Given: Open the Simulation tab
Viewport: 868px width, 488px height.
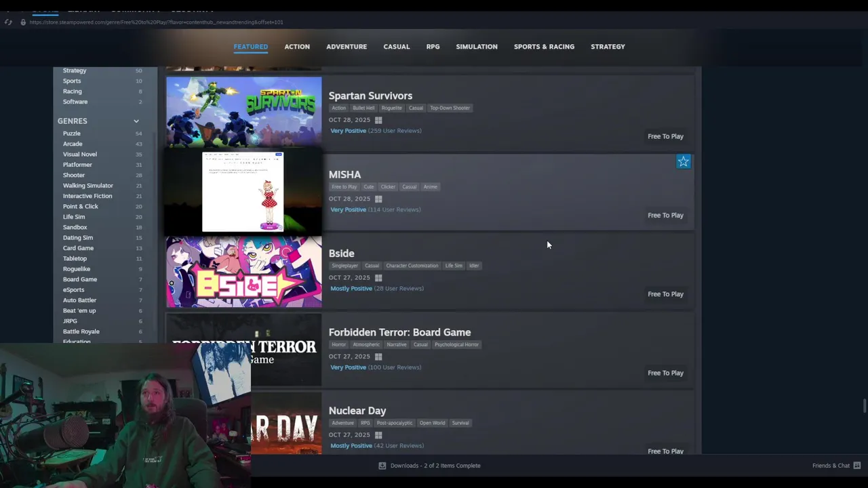Looking at the screenshot, I should (477, 47).
